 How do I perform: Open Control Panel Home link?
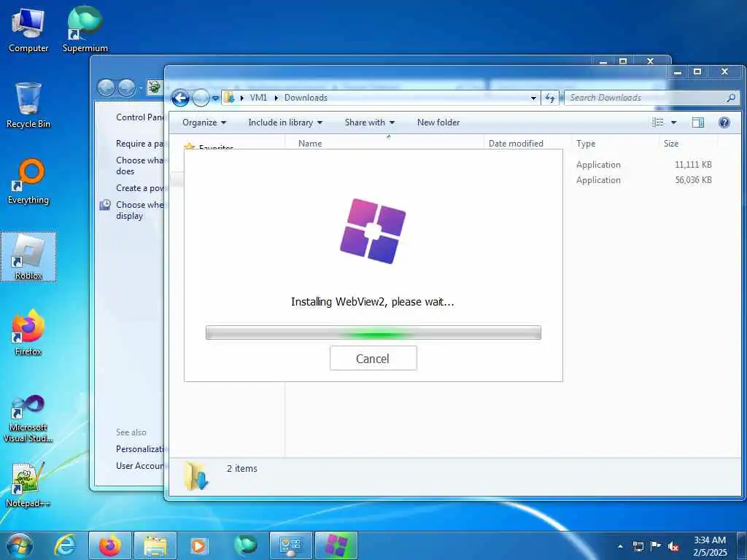click(139, 117)
